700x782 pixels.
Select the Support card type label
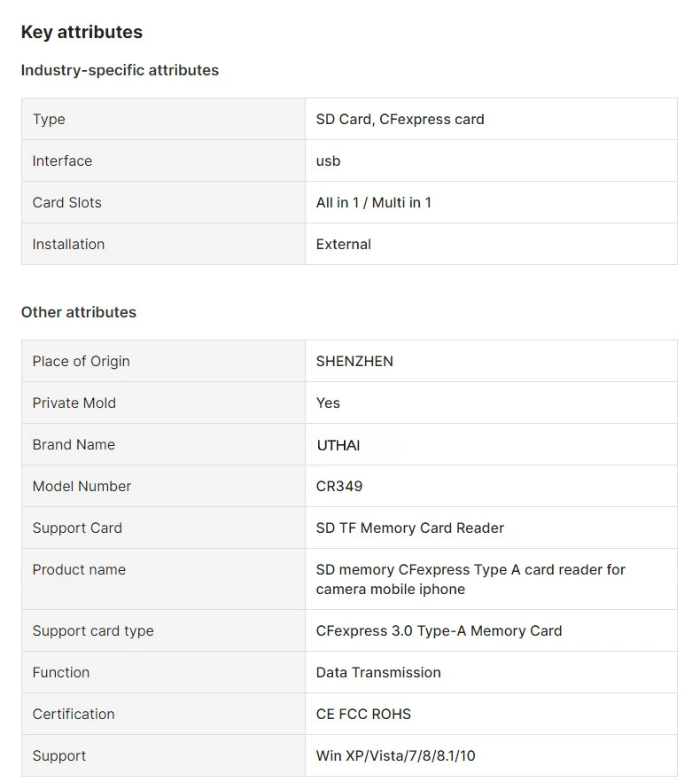pos(93,630)
